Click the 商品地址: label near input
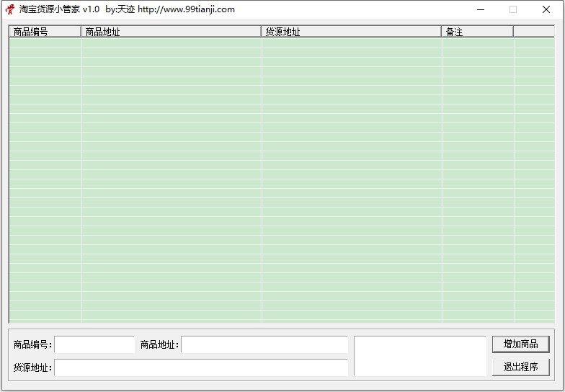 coord(160,344)
